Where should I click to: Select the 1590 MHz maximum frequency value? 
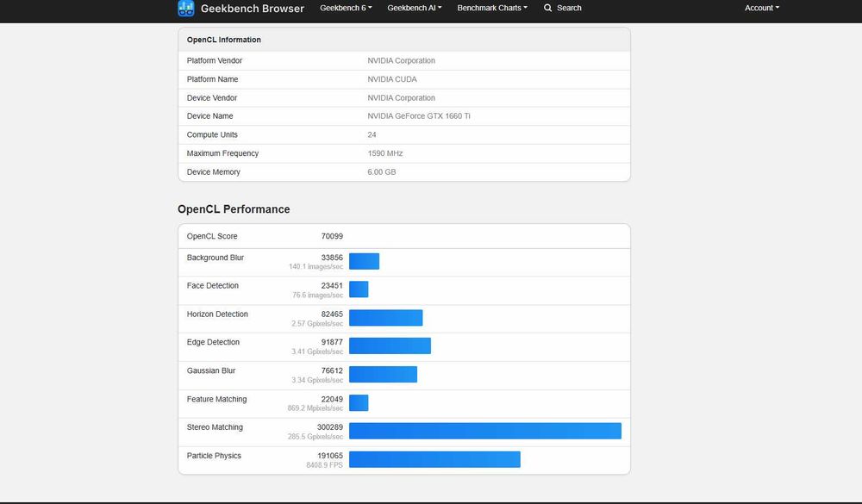point(384,153)
